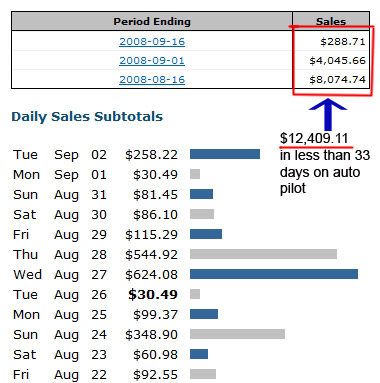Image resolution: width=380 pixels, height=383 pixels.
Task: Open the 2008-08-16 period link
Action: tap(152, 80)
